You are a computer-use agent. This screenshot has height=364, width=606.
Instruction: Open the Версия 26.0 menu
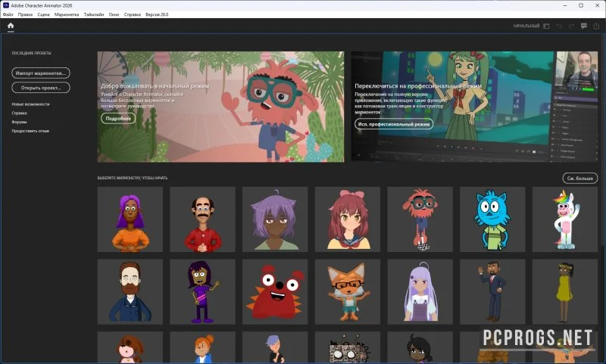(x=157, y=14)
